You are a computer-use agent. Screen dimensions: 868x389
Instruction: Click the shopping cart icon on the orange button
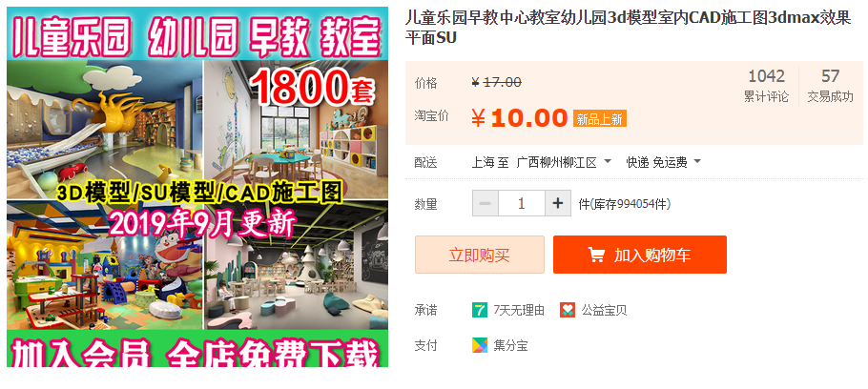596,256
